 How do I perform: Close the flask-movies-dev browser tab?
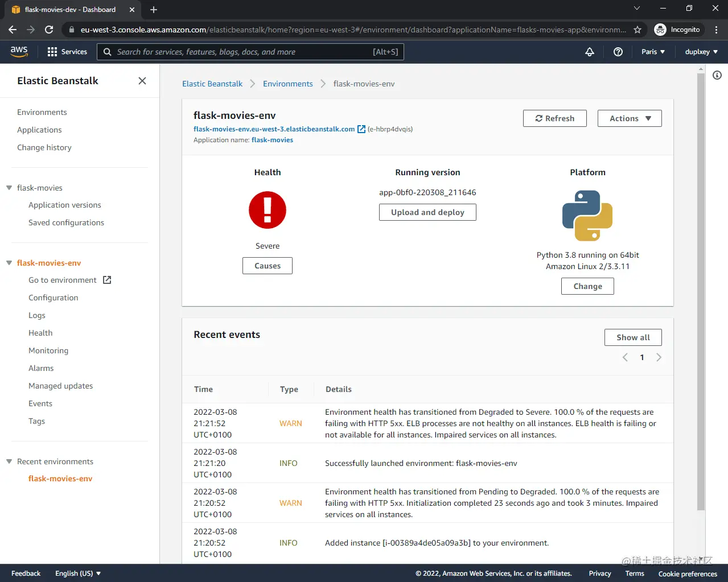[x=132, y=10]
